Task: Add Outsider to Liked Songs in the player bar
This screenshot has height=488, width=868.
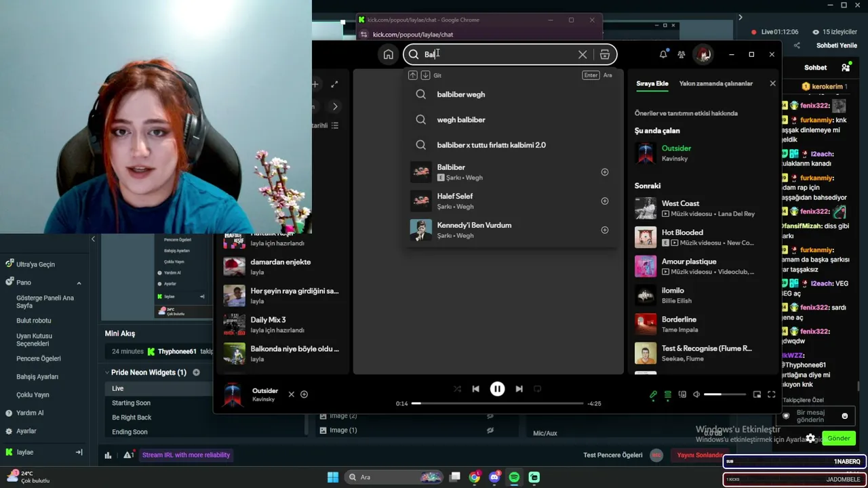Action: (304, 394)
